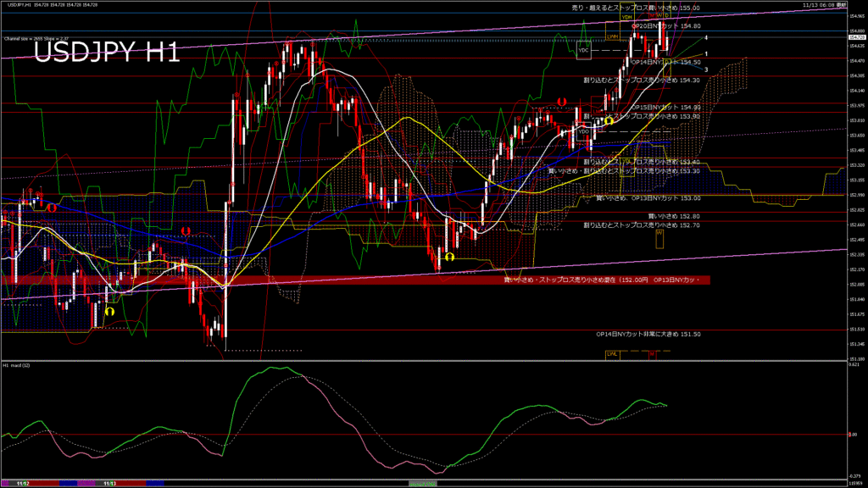
Task: Click the white YDC level box
Action: [x=583, y=51]
